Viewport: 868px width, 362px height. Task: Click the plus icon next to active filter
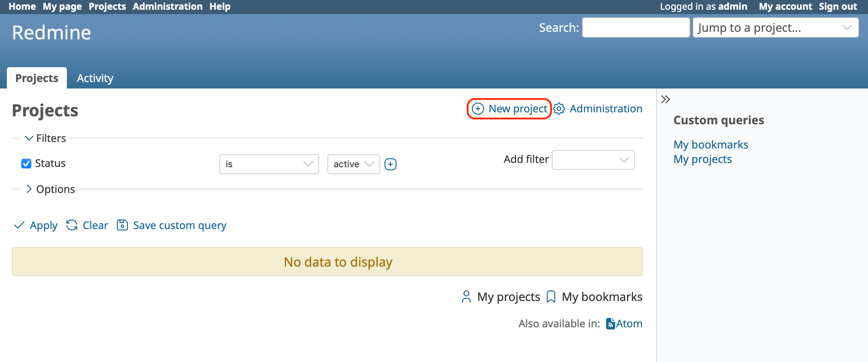point(391,164)
